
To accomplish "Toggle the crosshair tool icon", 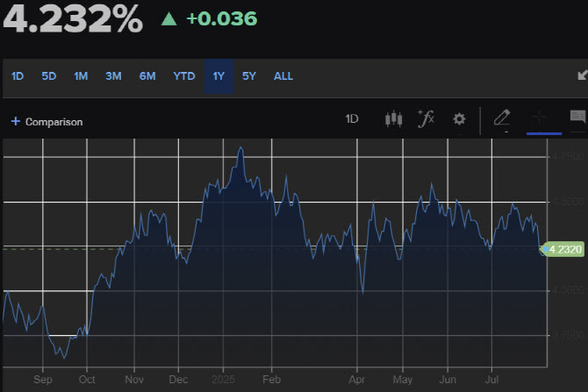I will coord(540,118).
